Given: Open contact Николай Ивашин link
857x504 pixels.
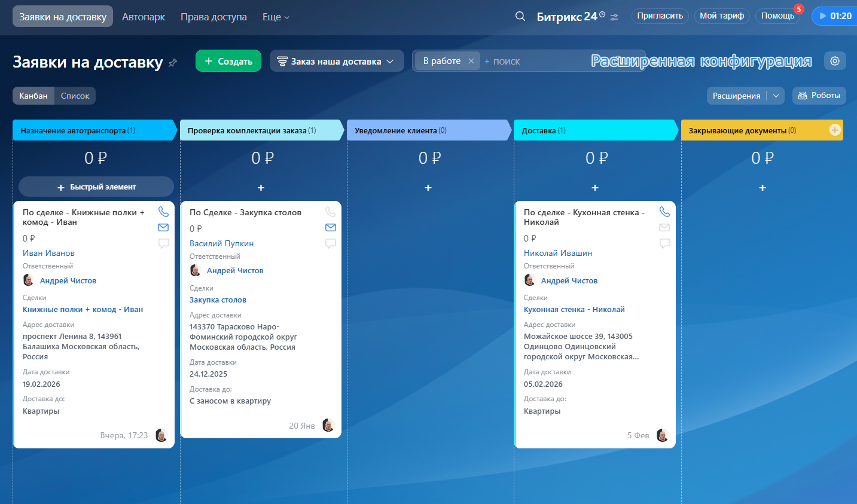Looking at the screenshot, I should click(558, 253).
